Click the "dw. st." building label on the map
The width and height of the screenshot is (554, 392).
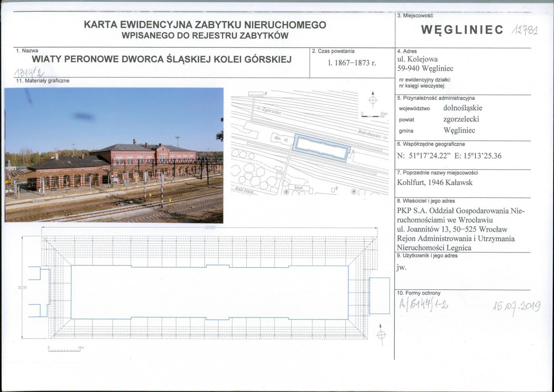(x=281, y=139)
